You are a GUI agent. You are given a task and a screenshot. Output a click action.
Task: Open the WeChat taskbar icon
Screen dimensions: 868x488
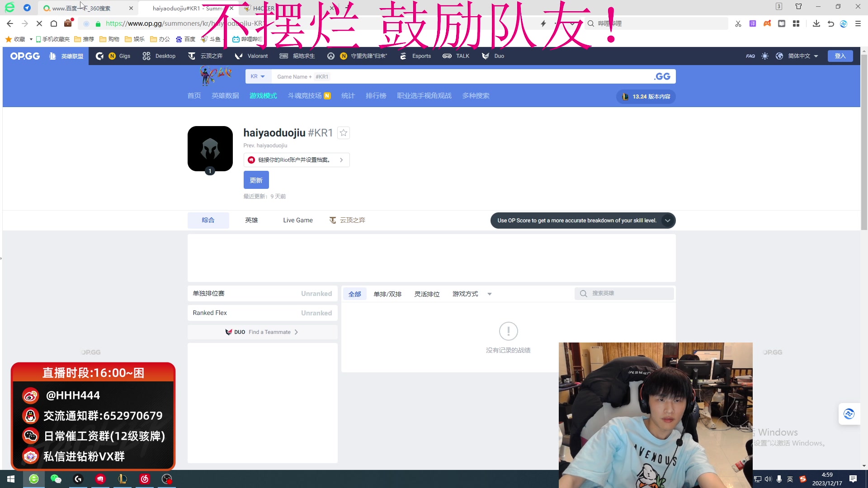[x=56, y=479]
